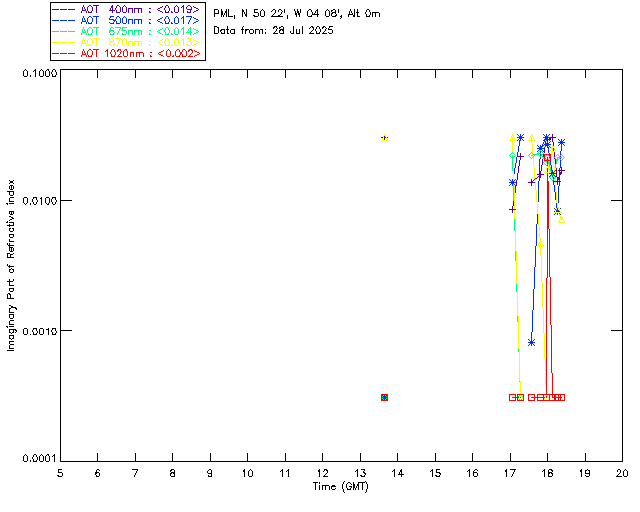Click the 20 tick on the time axis
This screenshot has height=512, width=640.
tap(621, 472)
